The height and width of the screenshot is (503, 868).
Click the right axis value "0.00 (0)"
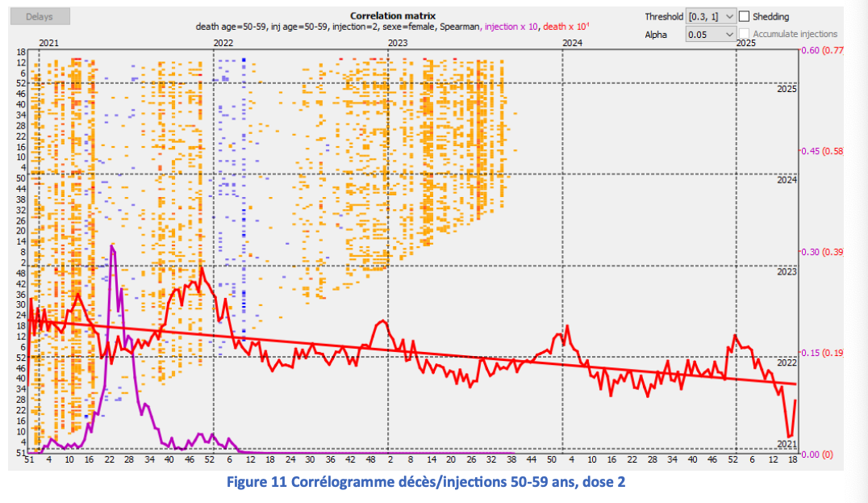818,455
